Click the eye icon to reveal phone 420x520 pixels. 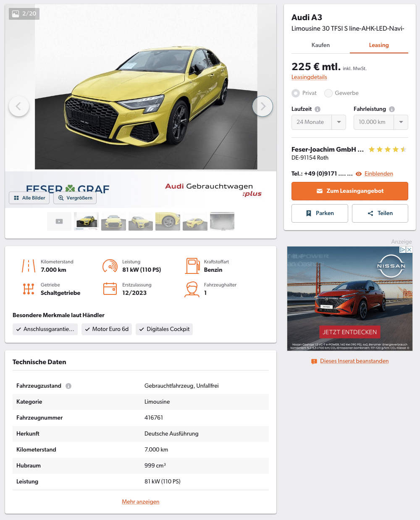(x=359, y=174)
